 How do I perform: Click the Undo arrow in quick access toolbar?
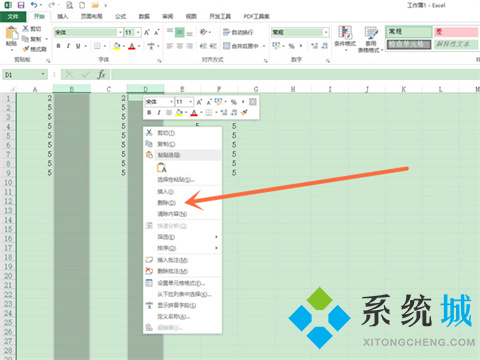[34, 5]
